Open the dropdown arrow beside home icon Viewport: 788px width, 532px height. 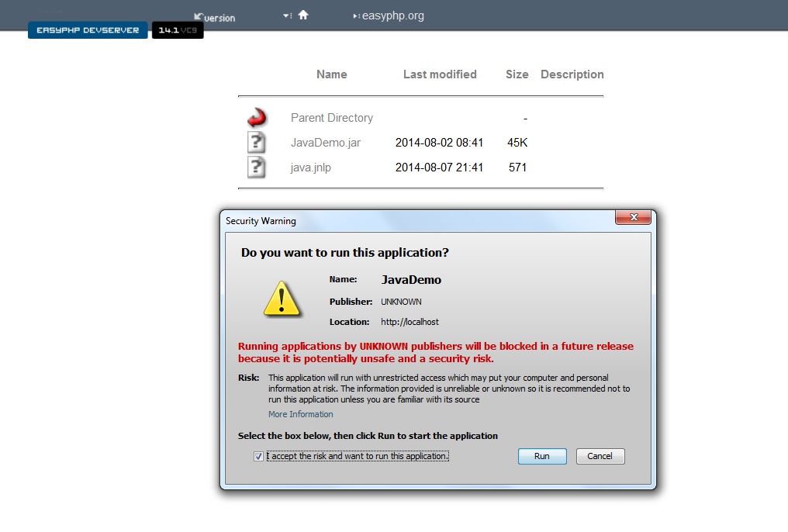(286, 16)
